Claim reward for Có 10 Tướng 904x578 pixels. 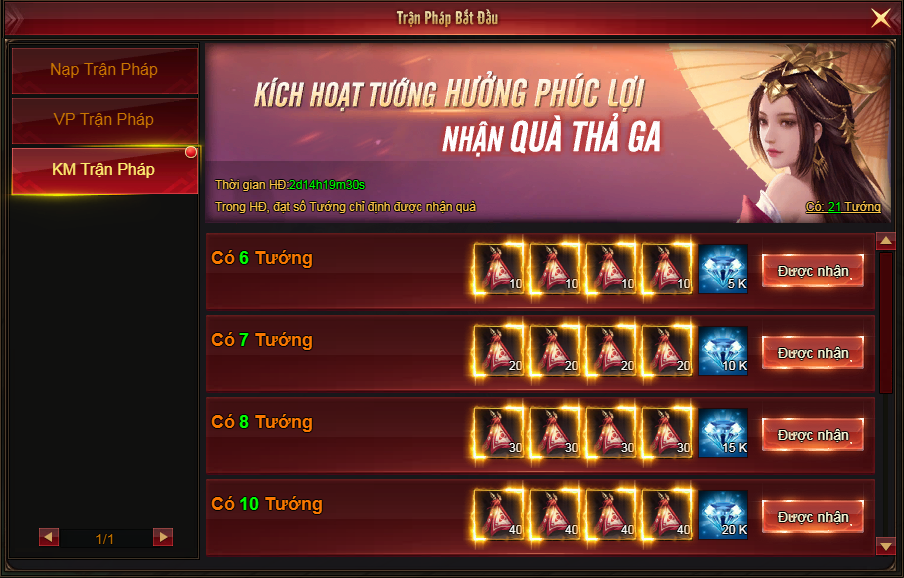click(813, 516)
